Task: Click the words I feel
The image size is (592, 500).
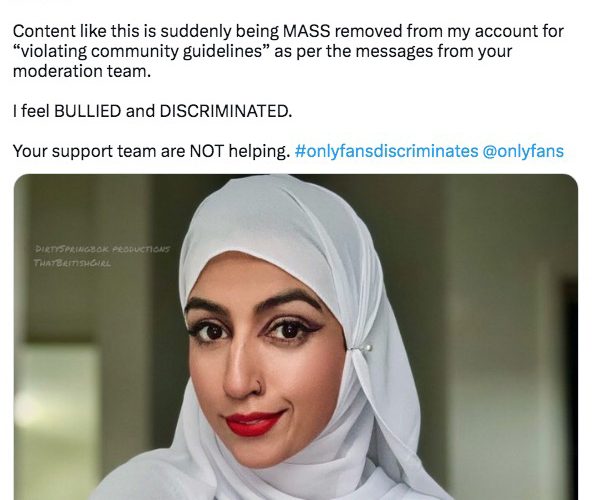Action: point(31,111)
